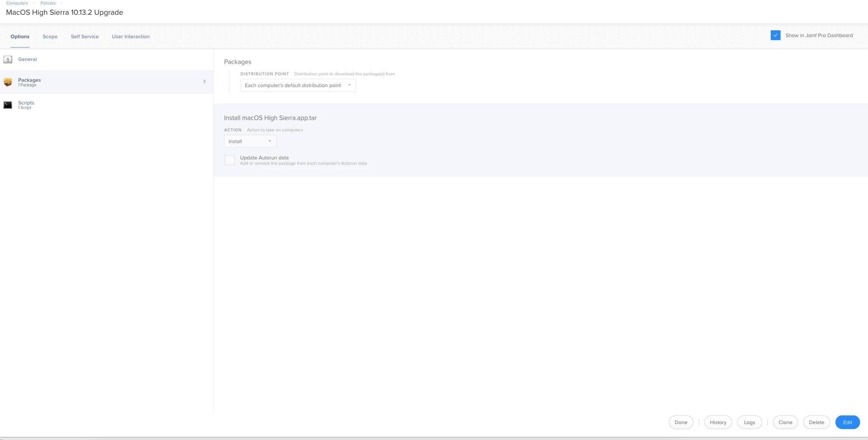868x440 pixels.
Task: Open the policy History
Action: [718, 422]
